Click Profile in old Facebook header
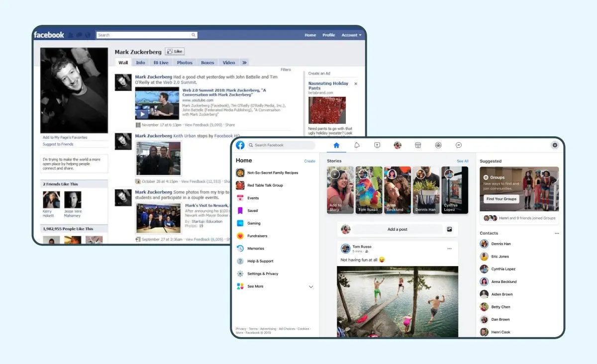 (328, 35)
